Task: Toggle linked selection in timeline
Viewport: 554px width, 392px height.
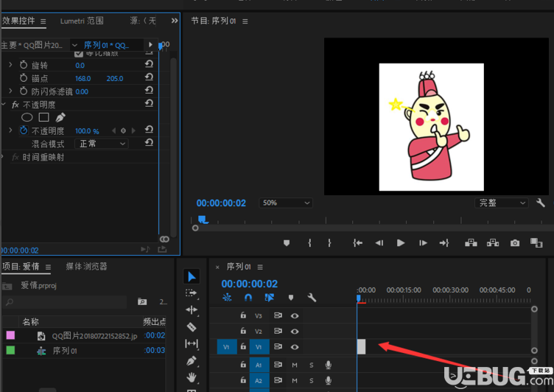Action: pyautogui.click(x=269, y=298)
